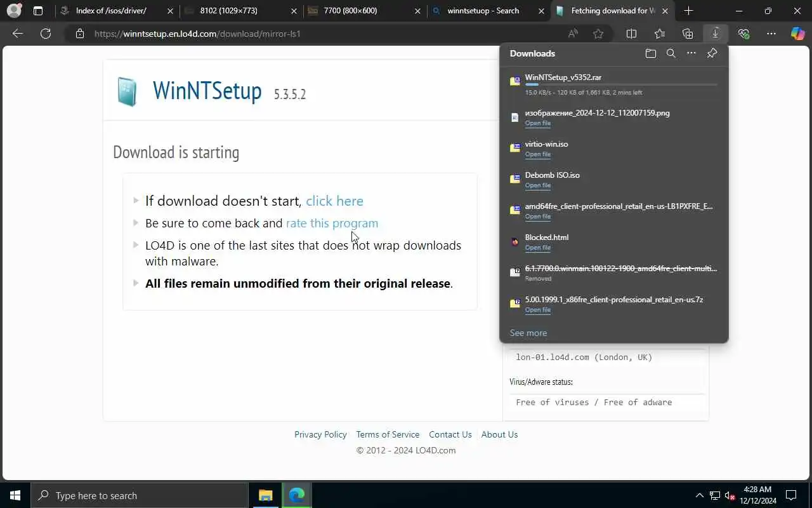812x508 pixels.
Task: Open the Copilot icon in Edge
Action: coord(797,34)
